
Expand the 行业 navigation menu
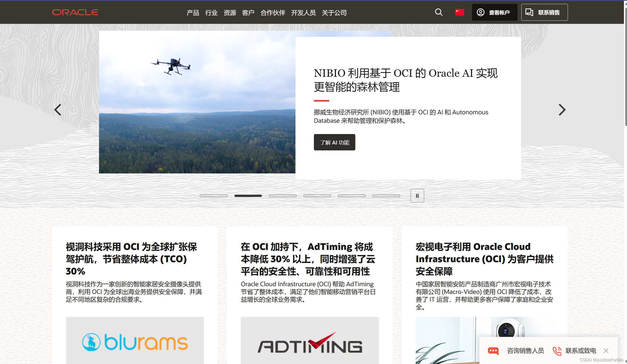point(211,13)
